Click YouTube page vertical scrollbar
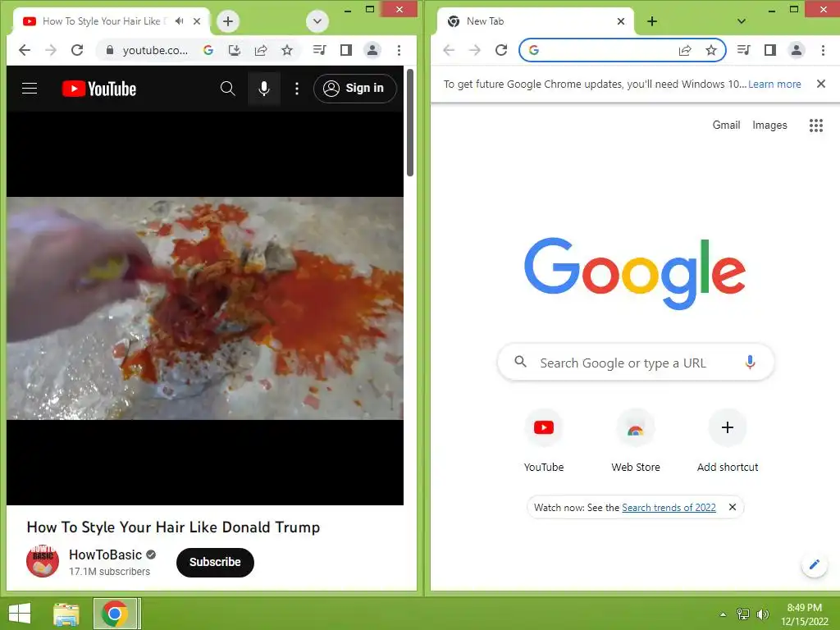 (410, 122)
